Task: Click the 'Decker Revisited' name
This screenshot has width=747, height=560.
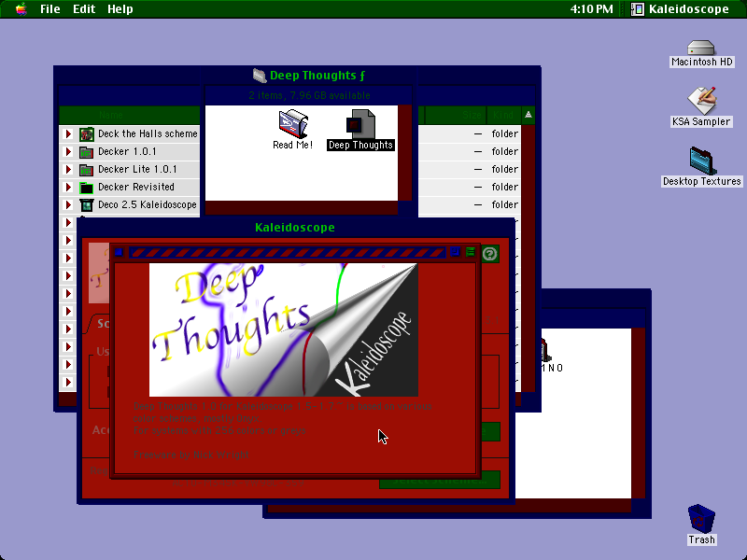Action: coord(136,188)
